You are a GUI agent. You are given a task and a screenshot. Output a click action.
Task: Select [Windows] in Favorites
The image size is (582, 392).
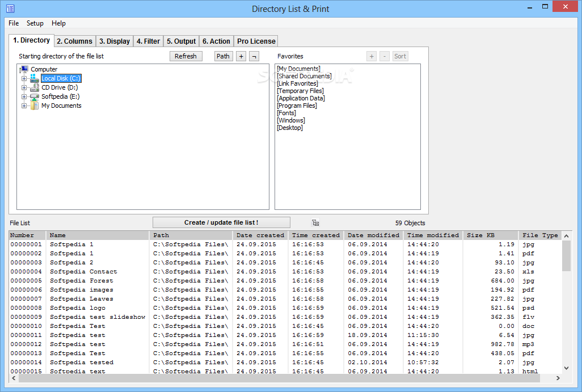pyautogui.click(x=290, y=121)
